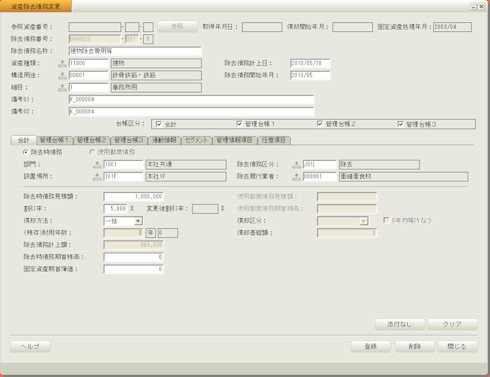
Task: Open lookup icon for 除去履行業者
Action: (296, 177)
